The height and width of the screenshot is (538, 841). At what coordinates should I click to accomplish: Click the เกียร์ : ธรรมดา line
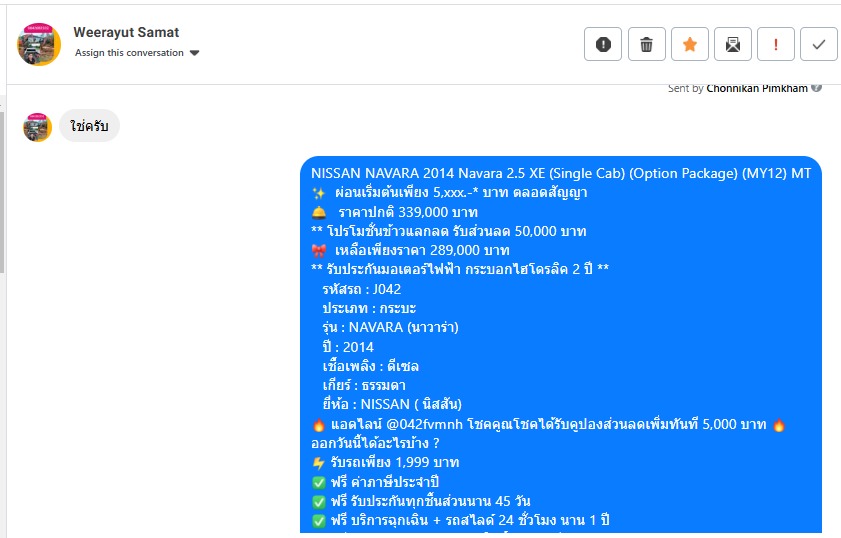364,385
